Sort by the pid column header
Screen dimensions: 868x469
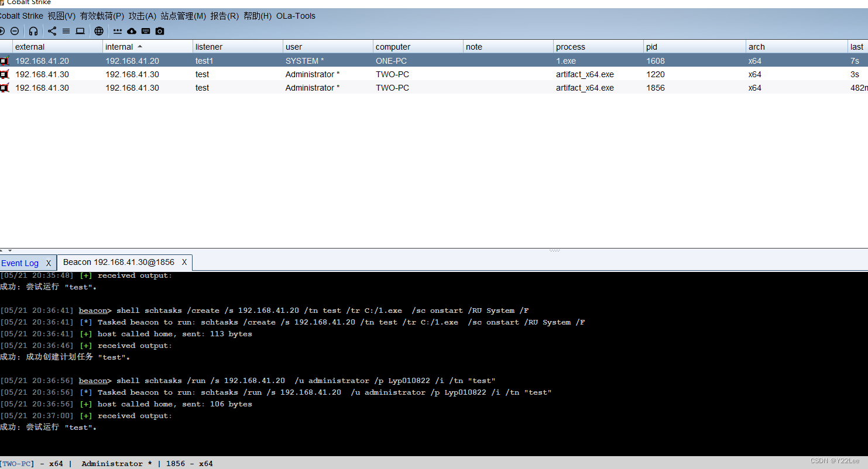tap(695, 47)
